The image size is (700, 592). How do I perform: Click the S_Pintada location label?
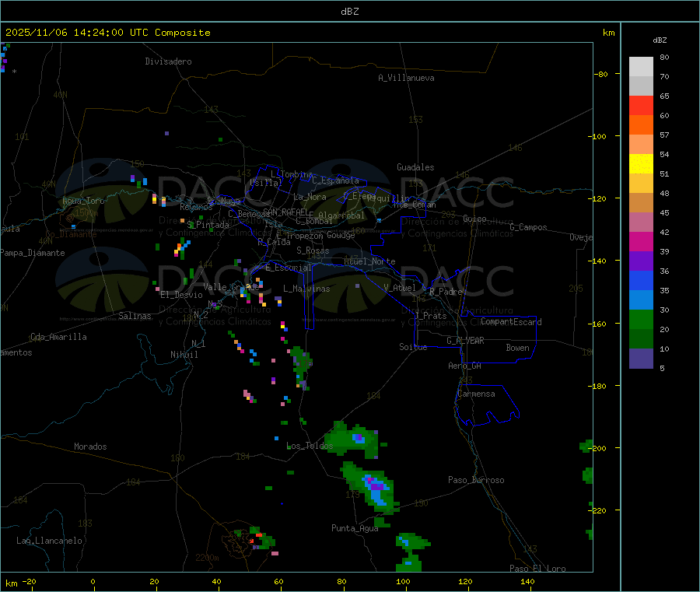coord(208,225)
